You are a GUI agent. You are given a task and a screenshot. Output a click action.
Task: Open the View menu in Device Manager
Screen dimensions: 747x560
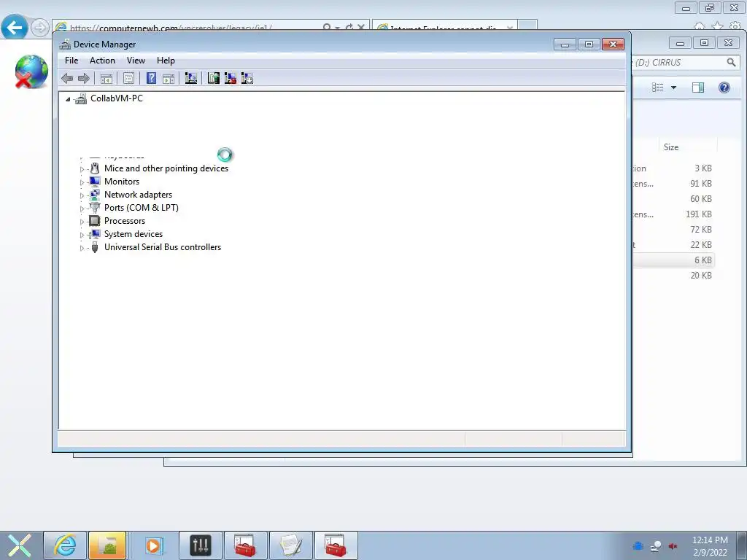coord(136,61)
